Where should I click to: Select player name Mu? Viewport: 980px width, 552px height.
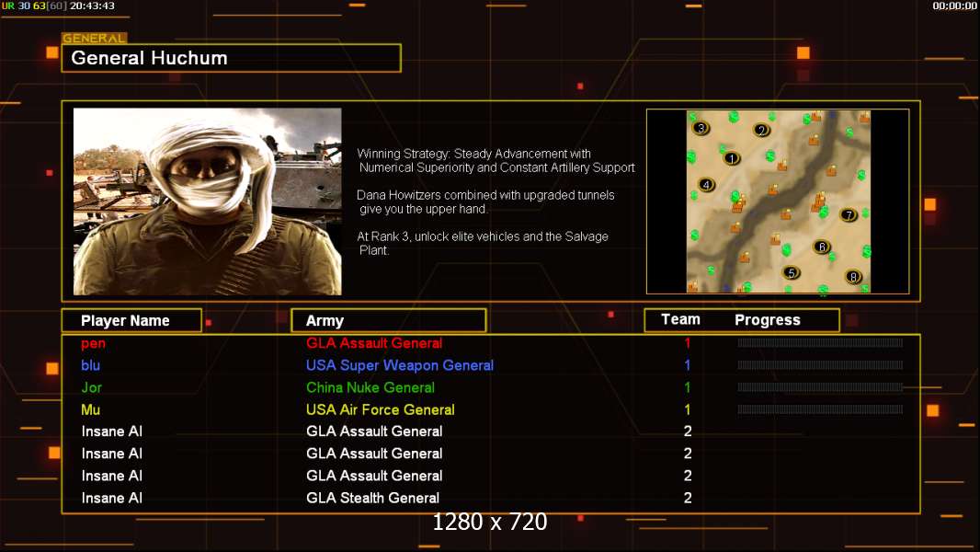click(91, 409)
